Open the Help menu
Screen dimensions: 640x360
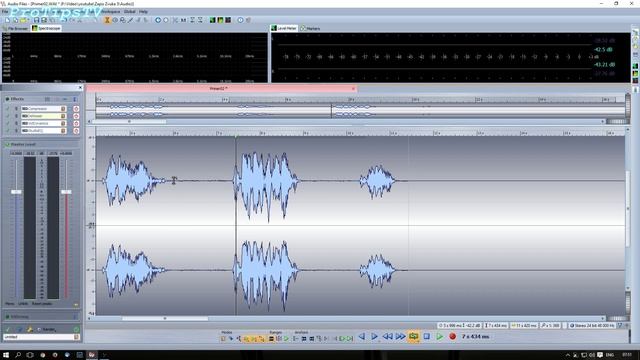click(x=143, y=12)
